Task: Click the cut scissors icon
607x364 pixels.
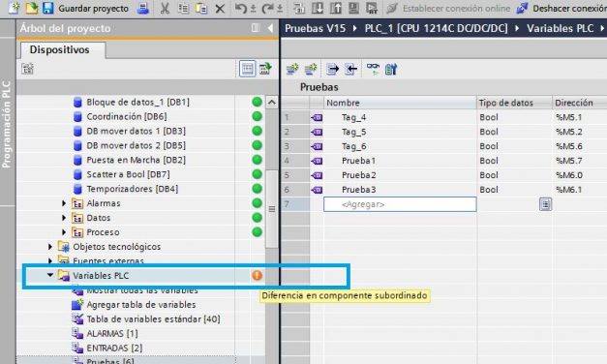Action: [165, 8]
